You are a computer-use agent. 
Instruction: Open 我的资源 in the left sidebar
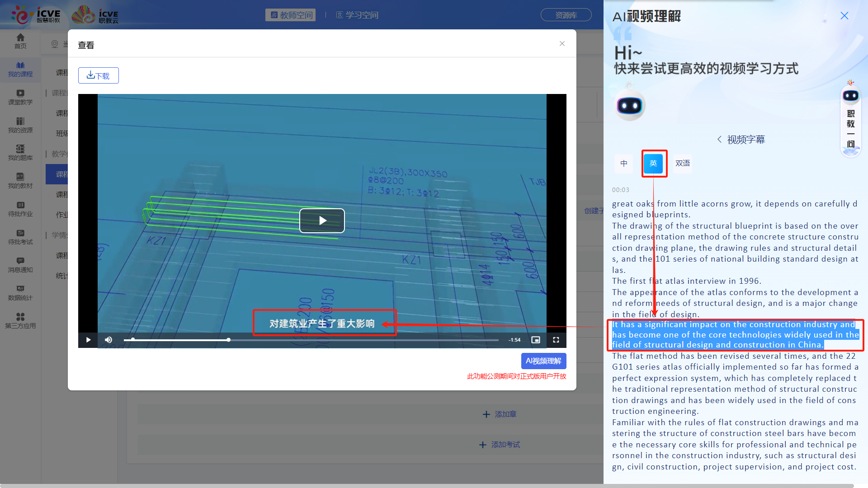(20, 125)
